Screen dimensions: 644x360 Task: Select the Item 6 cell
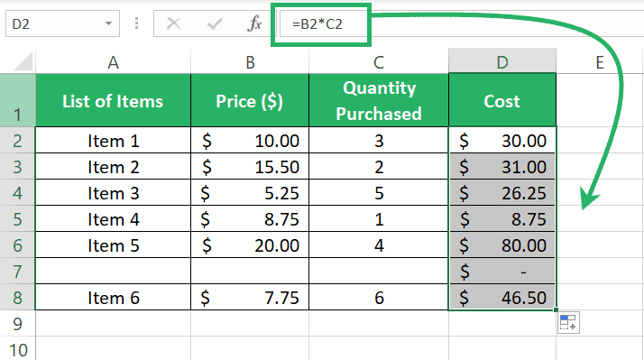coord(114,297)
